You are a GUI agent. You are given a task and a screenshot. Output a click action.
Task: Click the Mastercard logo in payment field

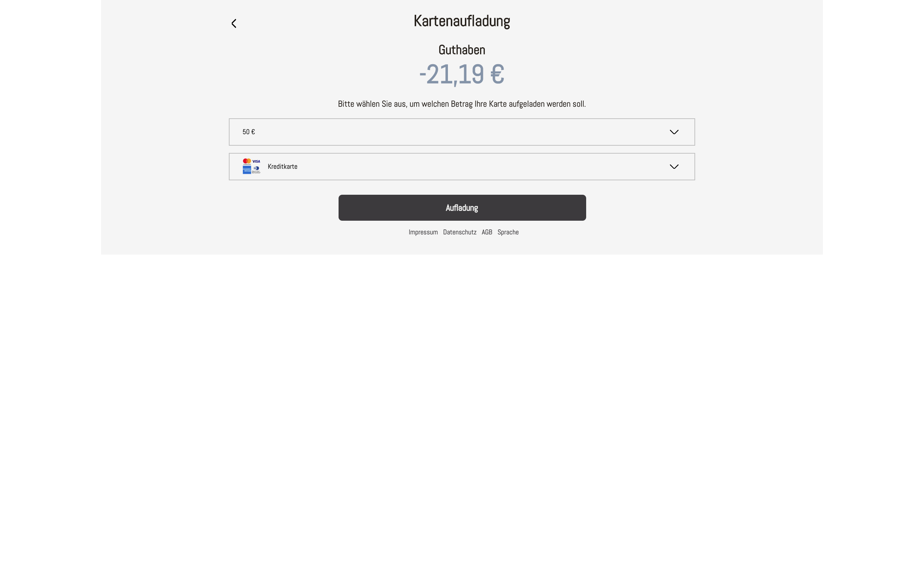(x=247, y=162)
